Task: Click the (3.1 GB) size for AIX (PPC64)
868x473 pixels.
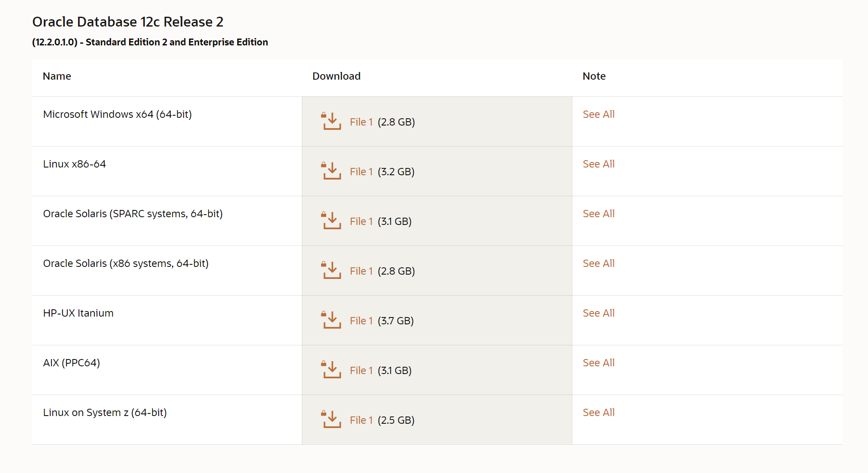Action: pyautogui.click(x=395, y=371)
